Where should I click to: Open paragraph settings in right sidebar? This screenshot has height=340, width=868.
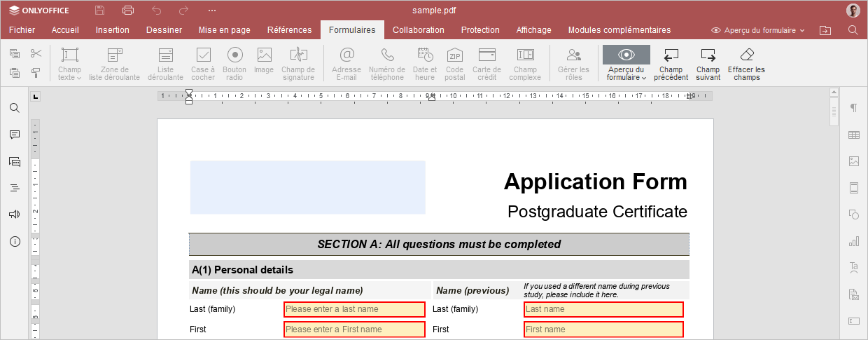point(853,108)
